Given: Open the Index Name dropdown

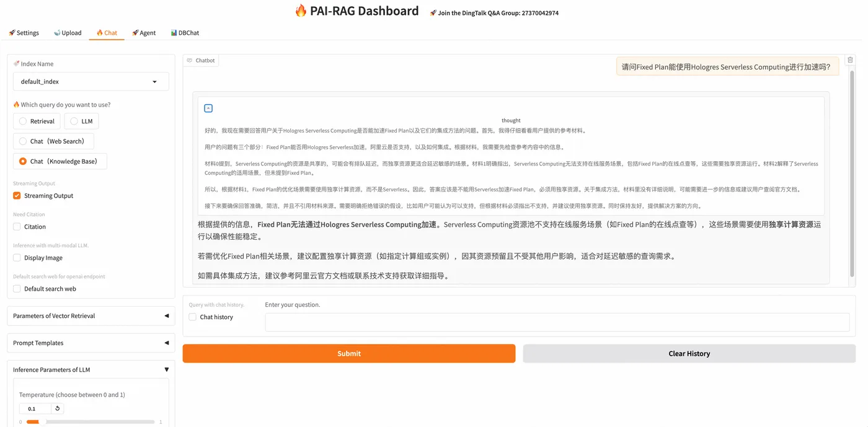Looking at the screenshot, I should (91, 81).
